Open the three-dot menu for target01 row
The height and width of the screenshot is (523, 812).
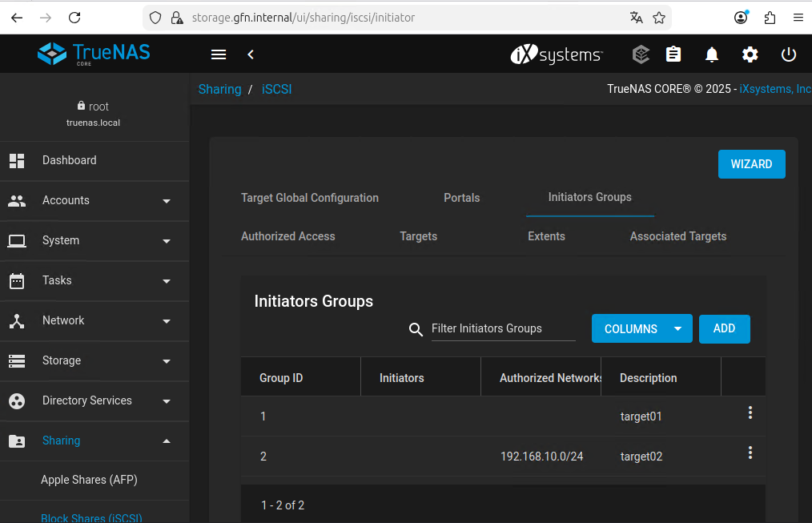[750, 412]
